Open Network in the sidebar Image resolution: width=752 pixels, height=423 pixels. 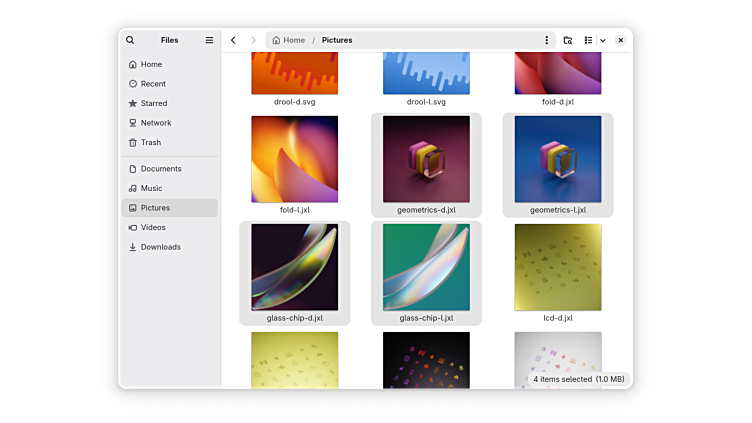point(155,123)
